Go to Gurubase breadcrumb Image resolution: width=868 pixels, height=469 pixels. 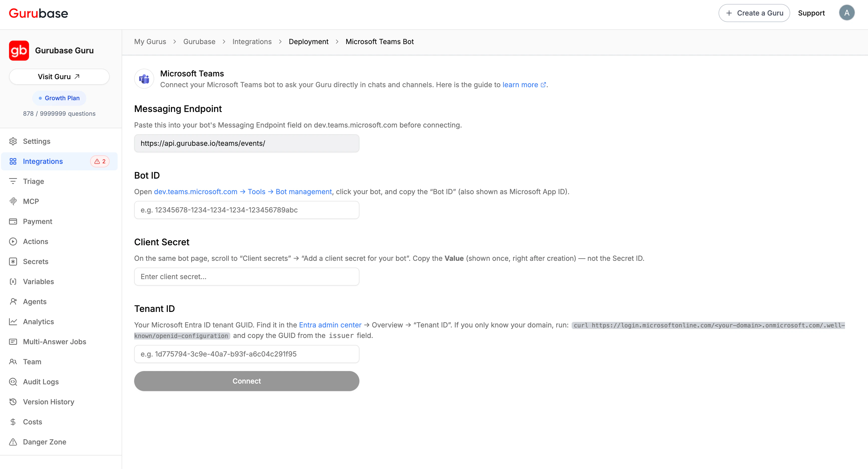click(199, 42)
